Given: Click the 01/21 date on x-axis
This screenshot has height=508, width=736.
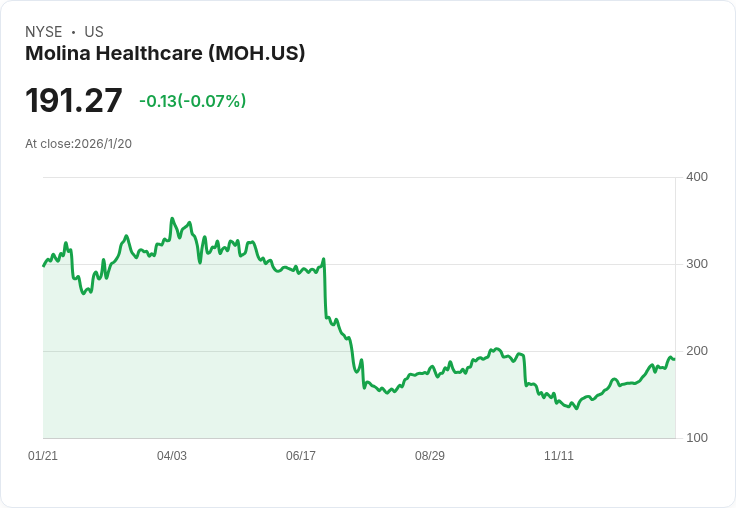Looking at the screenshot, I should 42,456.
